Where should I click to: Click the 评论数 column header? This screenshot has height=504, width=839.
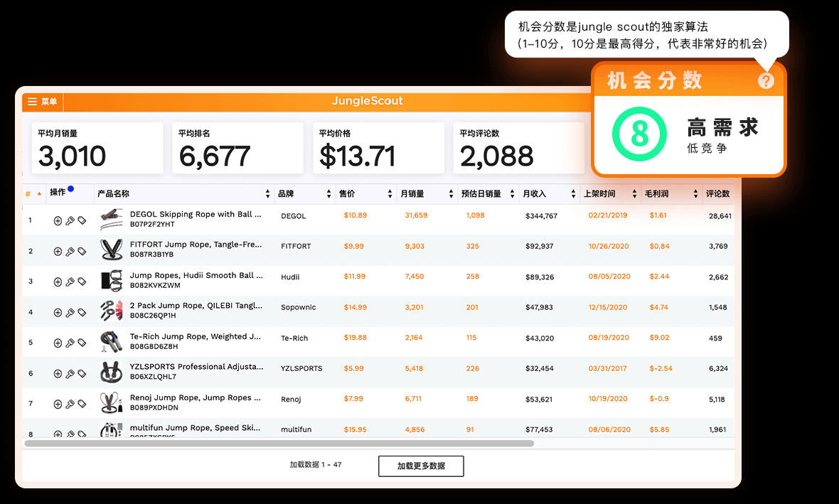(717, 193)
